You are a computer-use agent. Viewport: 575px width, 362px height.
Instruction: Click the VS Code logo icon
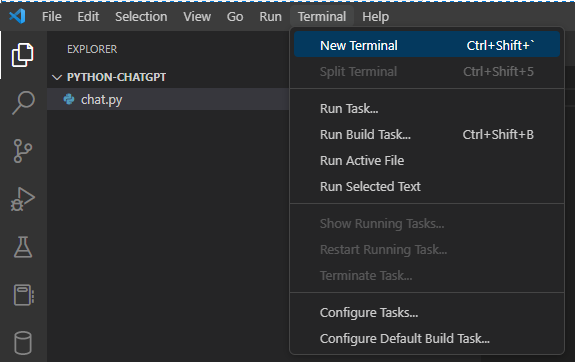(x=17, y=16)
